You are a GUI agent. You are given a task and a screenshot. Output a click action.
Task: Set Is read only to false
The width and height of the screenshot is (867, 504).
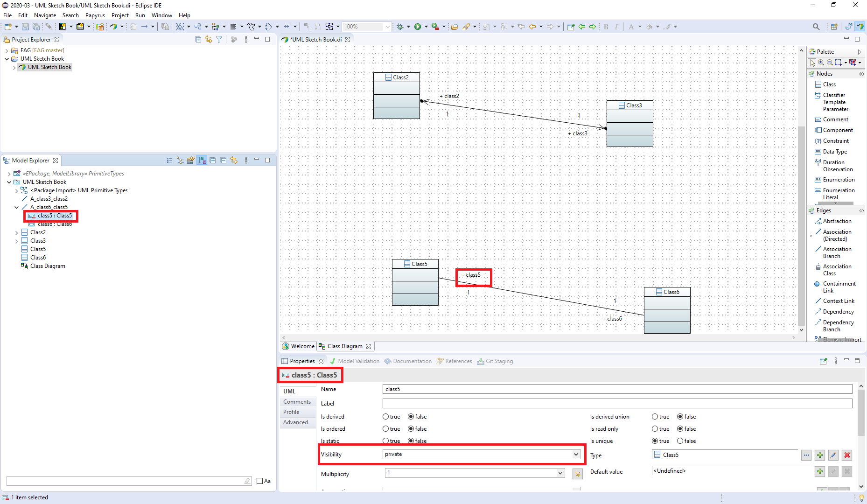coord(680,429)
